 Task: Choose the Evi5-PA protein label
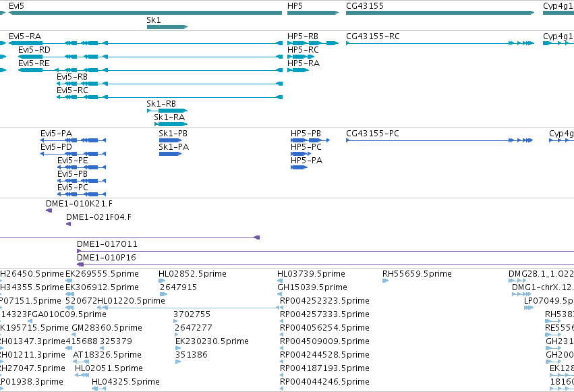tap(57, 134)
